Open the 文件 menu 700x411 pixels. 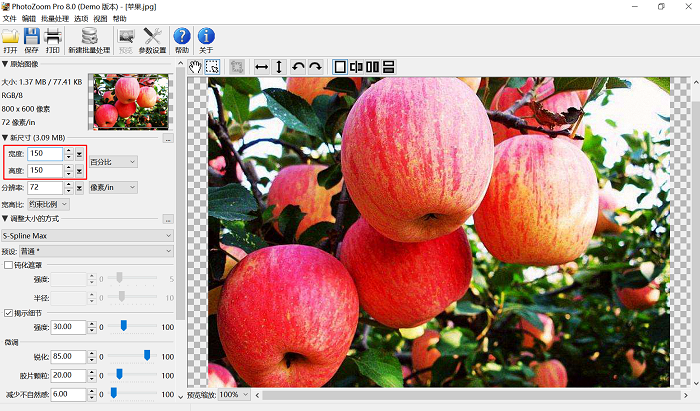click(9, 18)
